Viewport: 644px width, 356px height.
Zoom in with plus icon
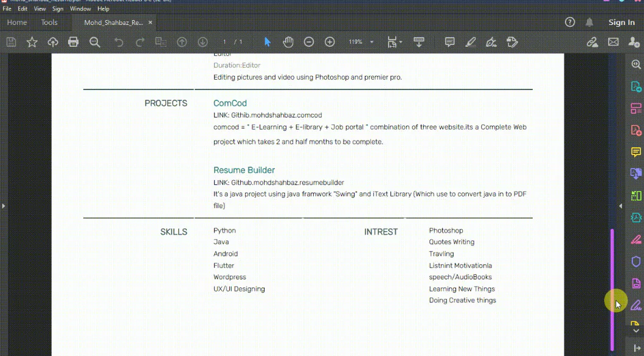point(330,42)
